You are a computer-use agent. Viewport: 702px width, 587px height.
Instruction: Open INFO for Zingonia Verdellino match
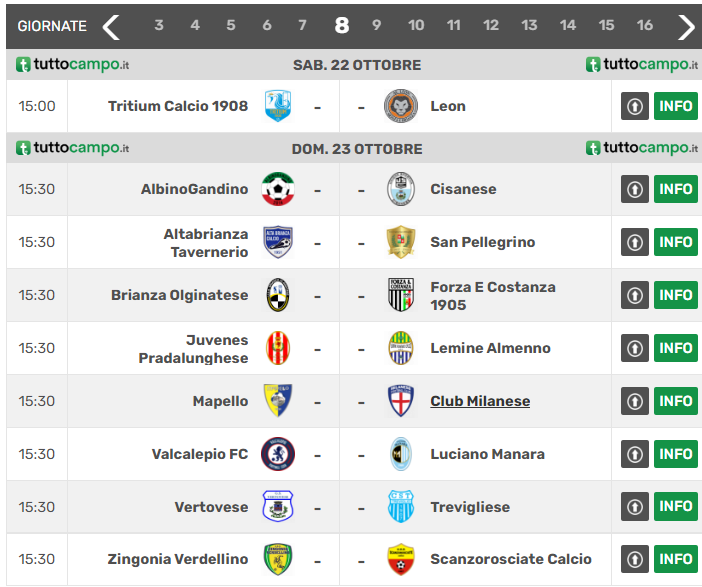tap(676, 559)
